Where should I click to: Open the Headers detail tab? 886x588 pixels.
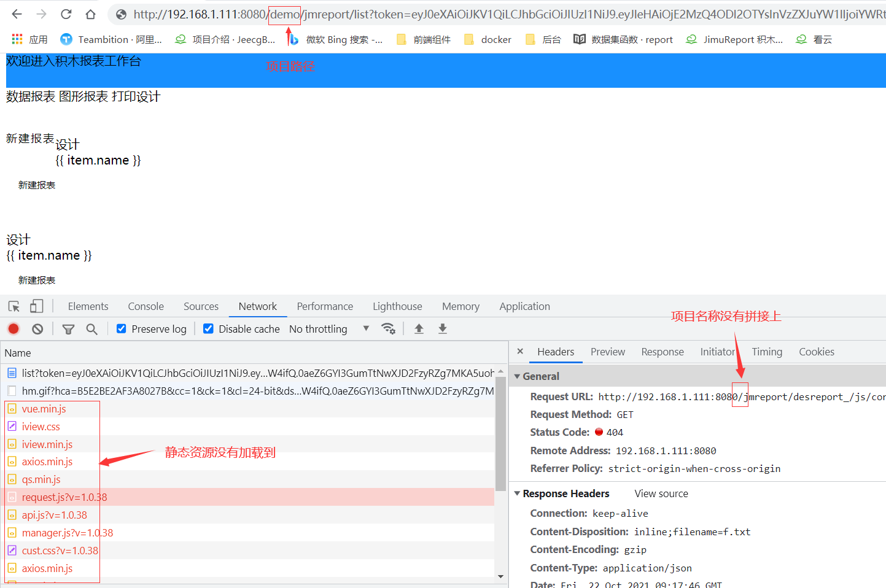tap(556, 352)
